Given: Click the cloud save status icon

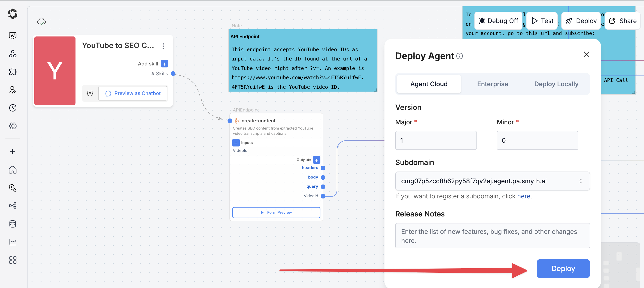Looking at the screenshot, I should [41, 21].
